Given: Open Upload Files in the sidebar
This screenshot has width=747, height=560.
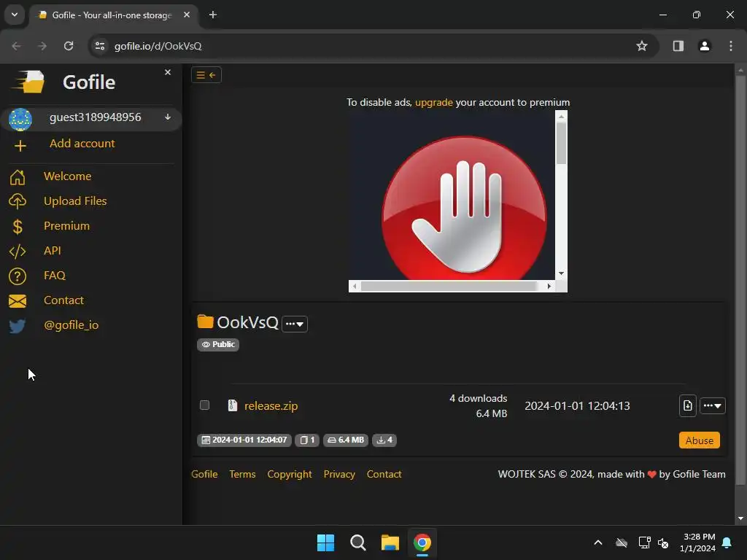Looking at the screenshot, I should tap(75, 201).
